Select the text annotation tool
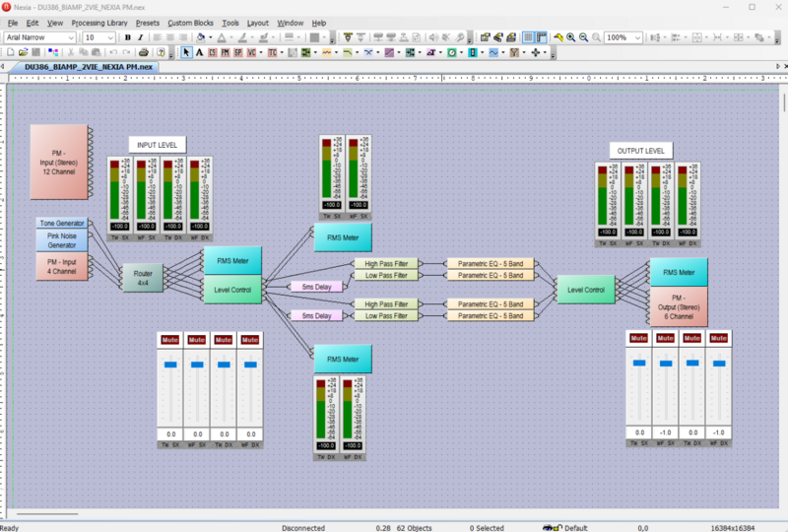788x532 pixels. (200, 52)
